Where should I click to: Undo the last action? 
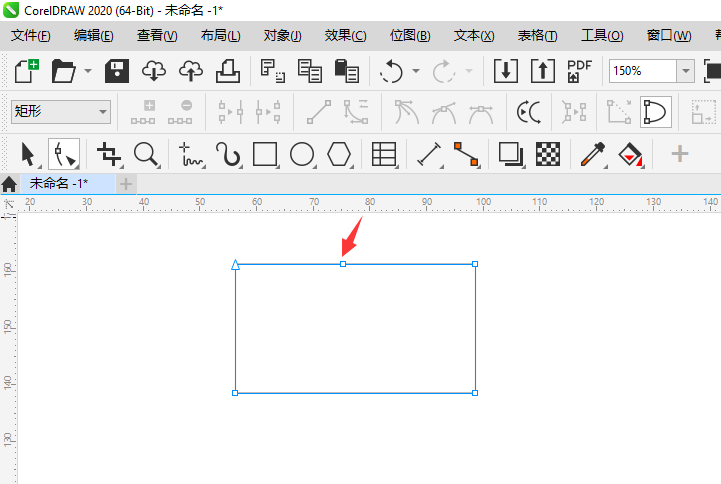(x=391, y=71)
